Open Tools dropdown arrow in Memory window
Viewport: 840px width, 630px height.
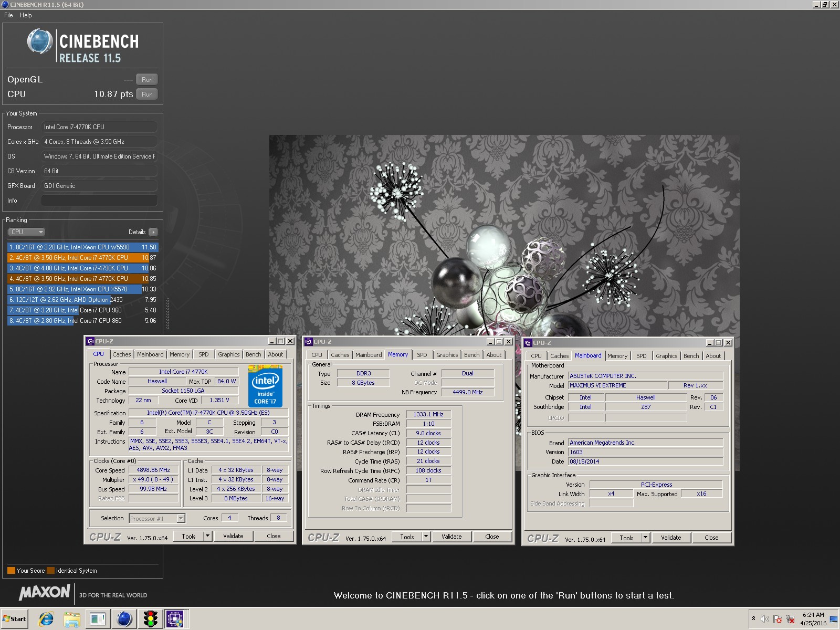[426, 537]
